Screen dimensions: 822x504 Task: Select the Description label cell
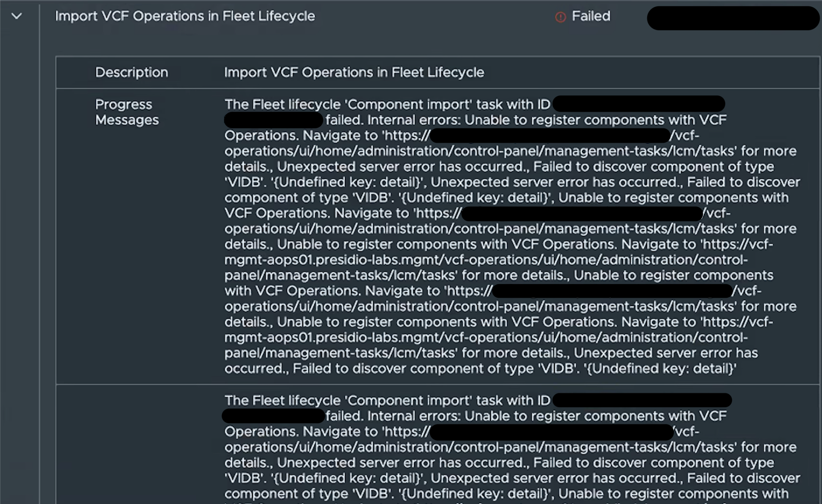(x=132, y=72)
